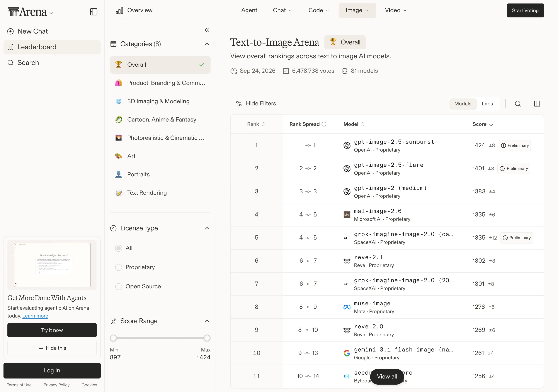Open the Code dropdown menu
Screen dimensions: 558x392
point(318,10)
